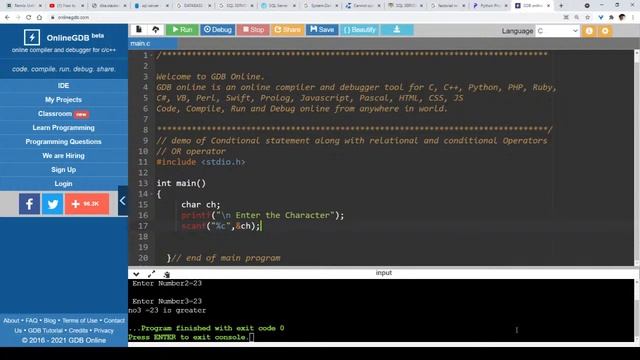Click the '#include <stdio.h>' line
This screenshot has height=360, width=640.
tap(201, 162)
